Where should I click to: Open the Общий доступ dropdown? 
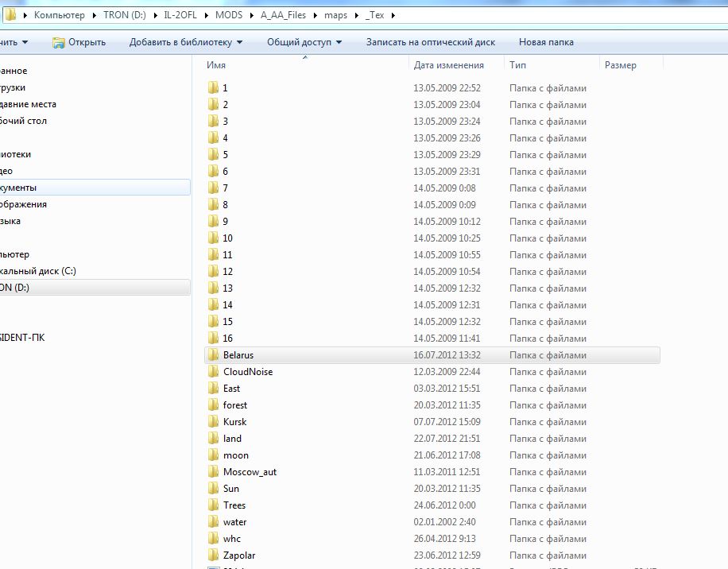[x=304, y=42]
